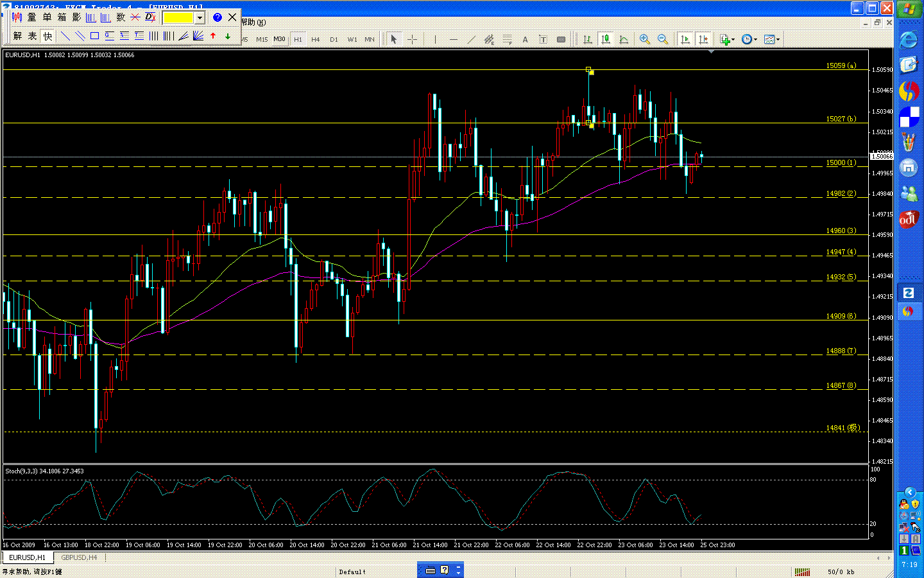
Task: Select the equidistant channel tool
Action: [489, 39]
